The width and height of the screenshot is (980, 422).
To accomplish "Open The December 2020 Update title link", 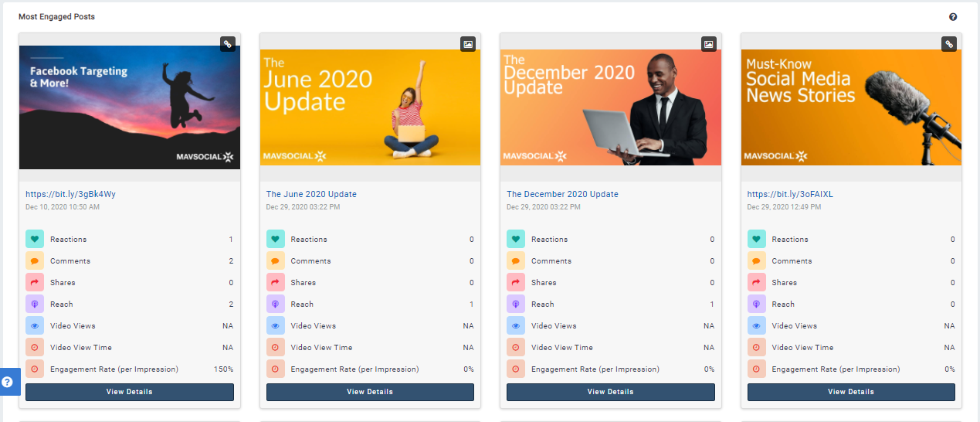I will click(562, 194).
